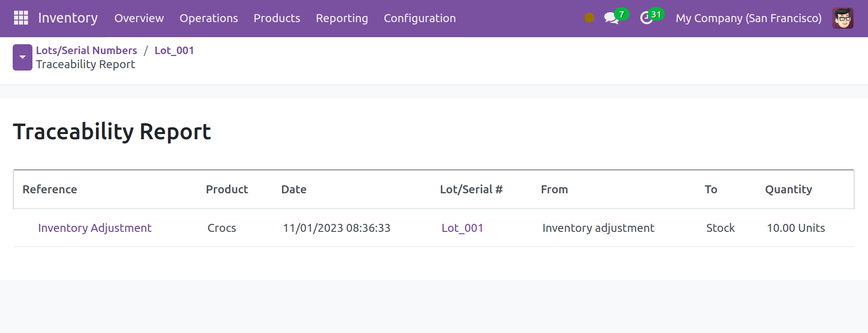Screen dimensions: 868x333
Task: Open the apps grid menu
Action: pos(21,18)
